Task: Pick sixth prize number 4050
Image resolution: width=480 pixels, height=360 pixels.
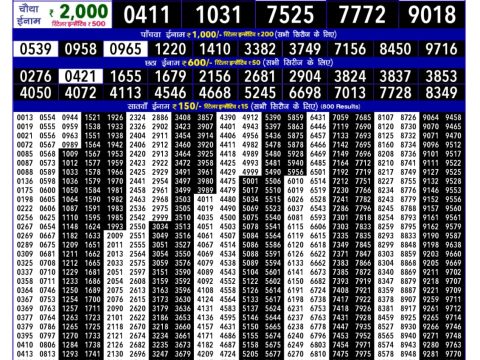Action: [x=36, y=93]
